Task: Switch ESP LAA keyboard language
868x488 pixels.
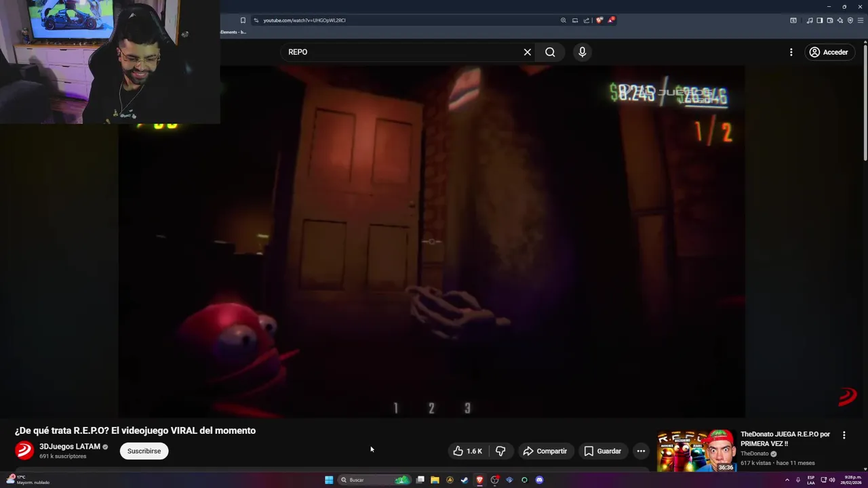Action: click(811, 480)
